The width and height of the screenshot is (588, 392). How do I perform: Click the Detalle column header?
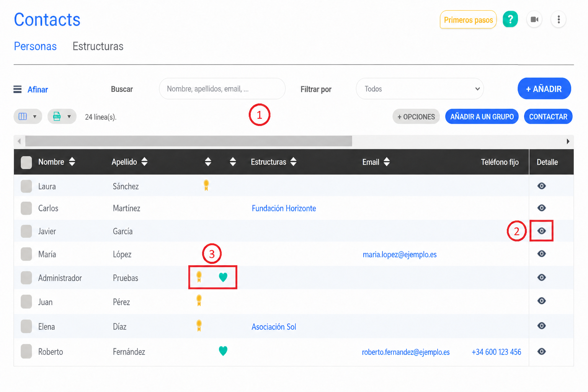coord(547,162)
